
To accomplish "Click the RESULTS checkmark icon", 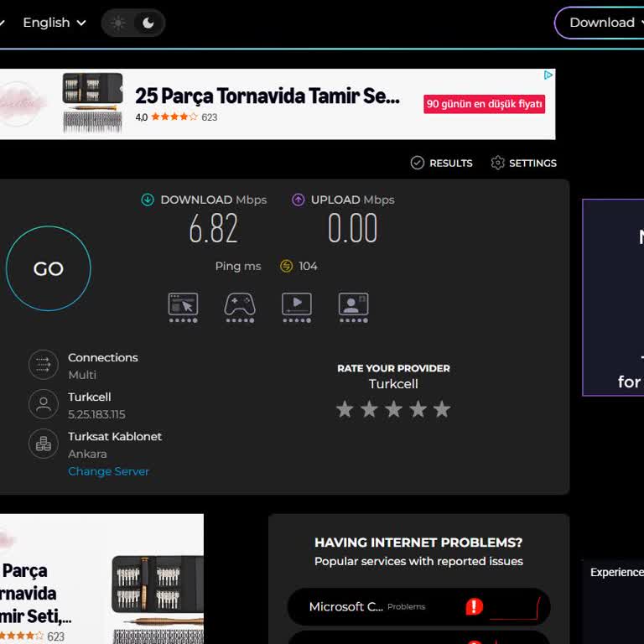I will tap(418, 163).
